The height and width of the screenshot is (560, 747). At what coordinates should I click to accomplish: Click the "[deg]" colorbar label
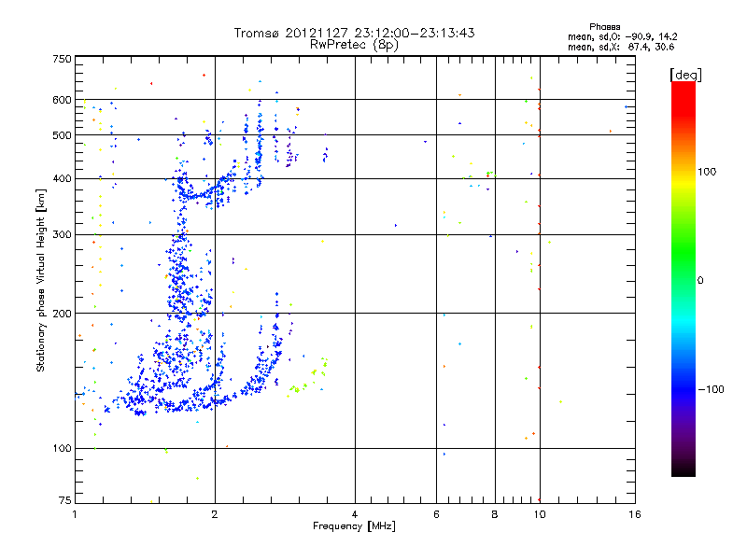click(x=685, y=75)
